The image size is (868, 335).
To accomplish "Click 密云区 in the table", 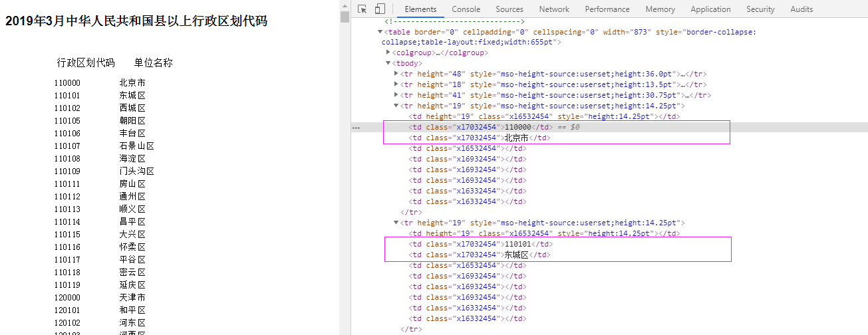I will pos(132,273).
